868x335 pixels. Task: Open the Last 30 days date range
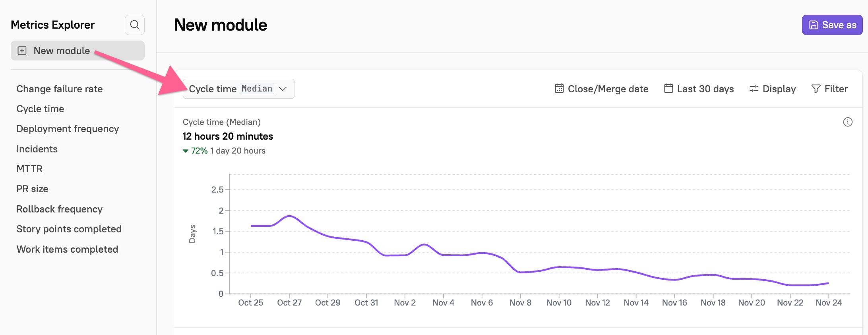[705, 89]
